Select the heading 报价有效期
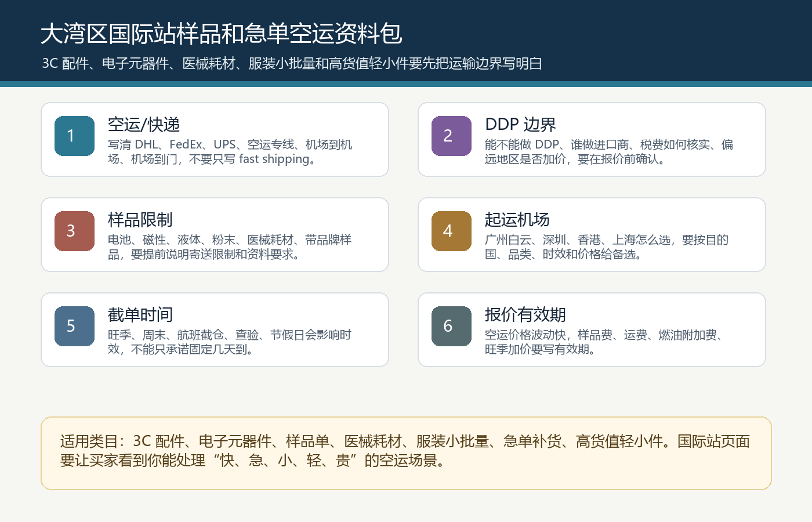This screenshot has height=522, width=812. (x=525, y=315)
